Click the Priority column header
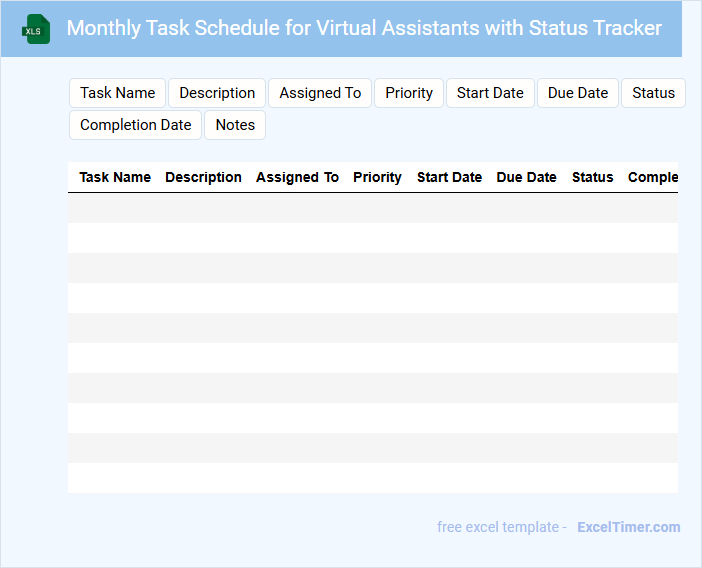 377,177
